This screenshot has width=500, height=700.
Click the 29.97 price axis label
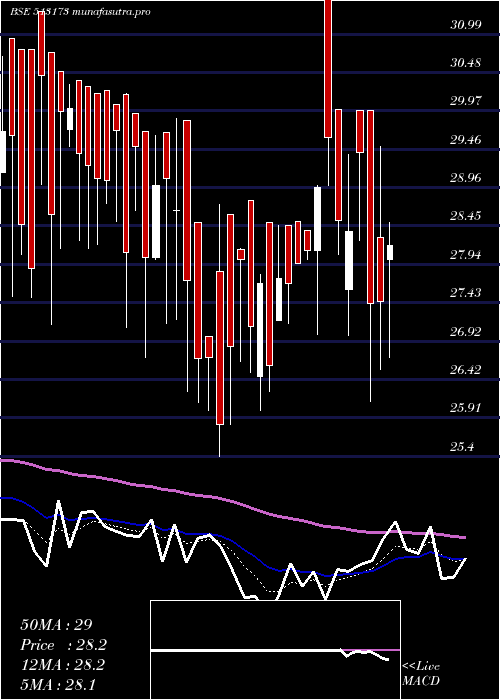click(x=466, y=101)
